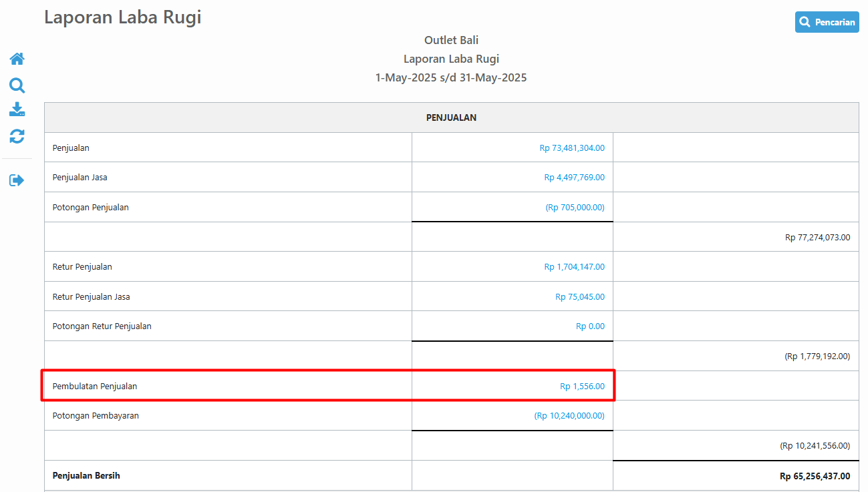The height and width of the screenshot is (492, 868).
Task: Open Potongan Retur Penjualan value Rp 0.00
Action: [x=590, y=326]
